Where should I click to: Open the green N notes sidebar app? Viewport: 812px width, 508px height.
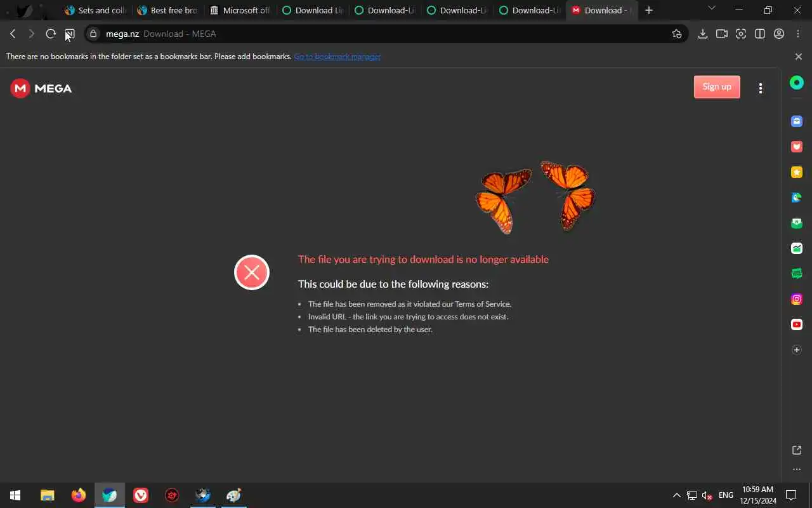click(797, 223)
